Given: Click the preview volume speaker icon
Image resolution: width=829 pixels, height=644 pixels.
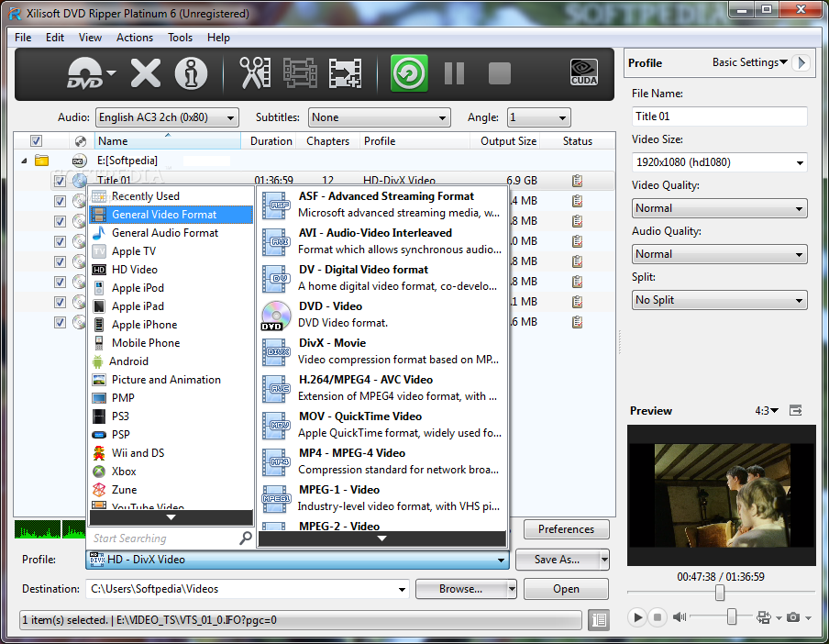Looking at the screenshot, I should tap(680, 617).
